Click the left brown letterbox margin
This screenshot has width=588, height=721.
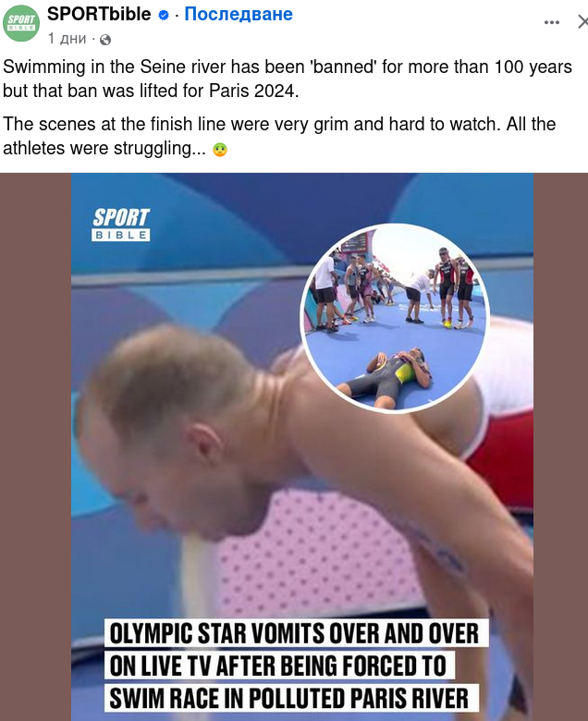point(35,446)
